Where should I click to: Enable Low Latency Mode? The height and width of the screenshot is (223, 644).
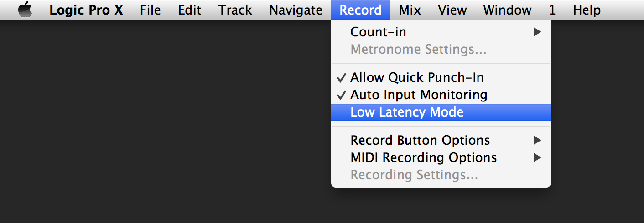pos(441,112)
